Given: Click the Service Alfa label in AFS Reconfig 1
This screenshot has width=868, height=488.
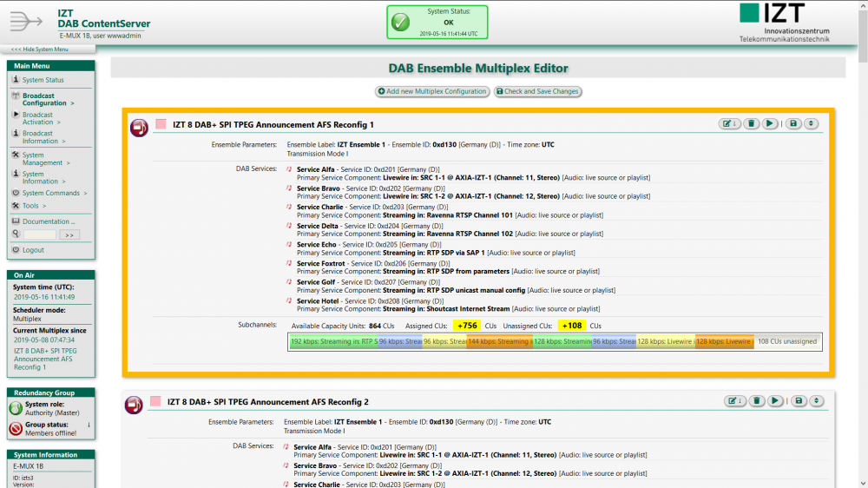Looking at the screenshot, I should 316,169.
